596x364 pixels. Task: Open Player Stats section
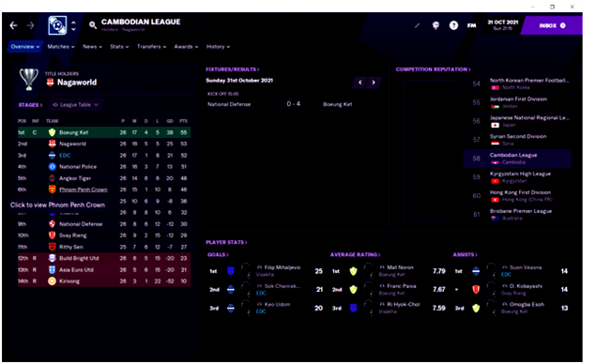[226, 242]
